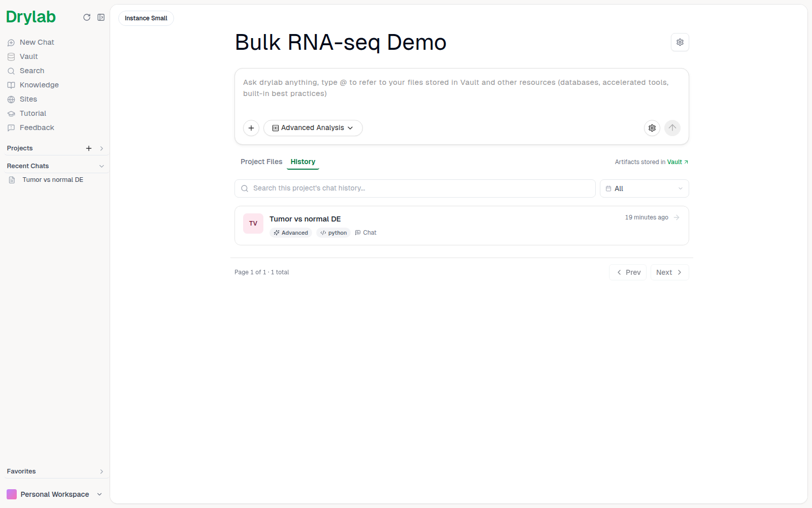Screen dimensions: 812x508
Task: Open prompt settings gear icon
Action: pyautogui.click(x=652, y=128)
